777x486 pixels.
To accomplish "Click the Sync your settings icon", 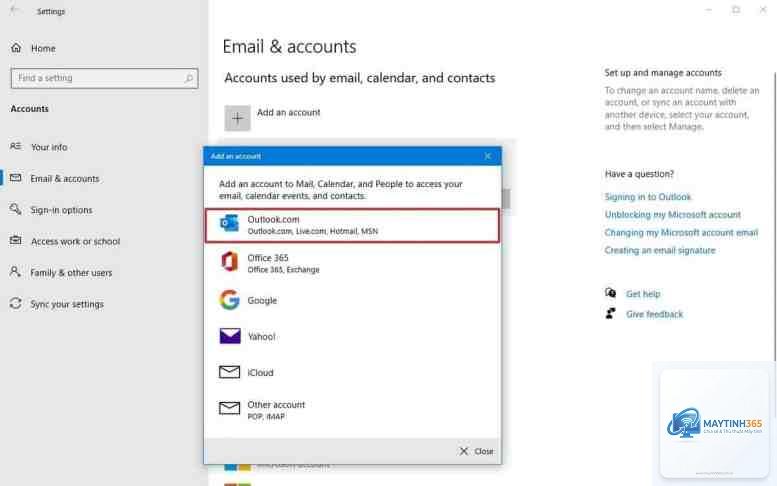I will (15, 303).
